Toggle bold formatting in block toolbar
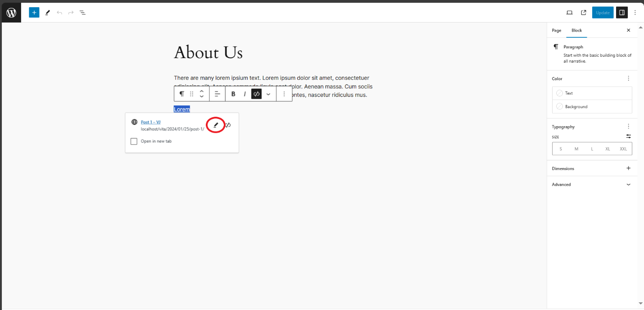The height and width of the screenshot is (310, 644). pyautogui.click(x=233, y=94)
